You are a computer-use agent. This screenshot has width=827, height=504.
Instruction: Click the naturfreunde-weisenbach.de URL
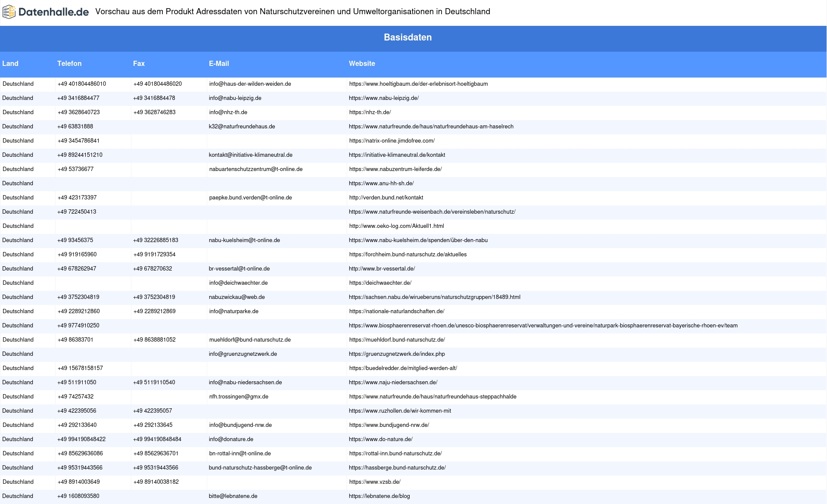point(432,212)
